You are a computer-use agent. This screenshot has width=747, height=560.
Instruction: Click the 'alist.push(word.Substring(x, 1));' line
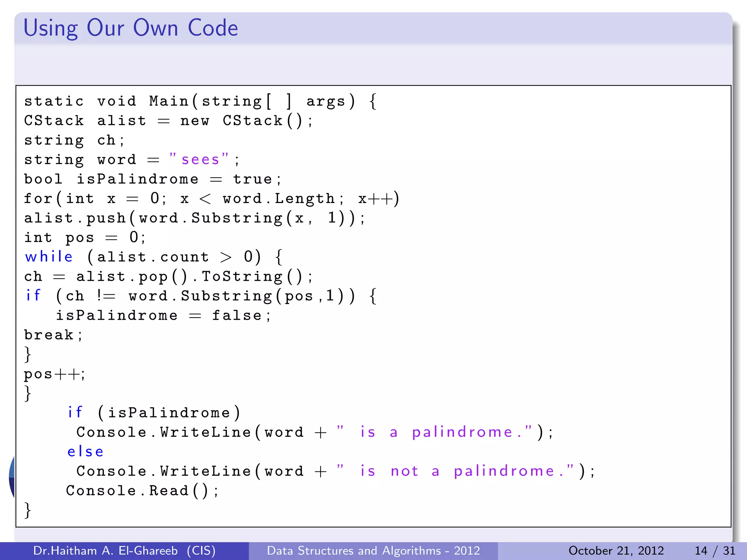coord(194,218)
